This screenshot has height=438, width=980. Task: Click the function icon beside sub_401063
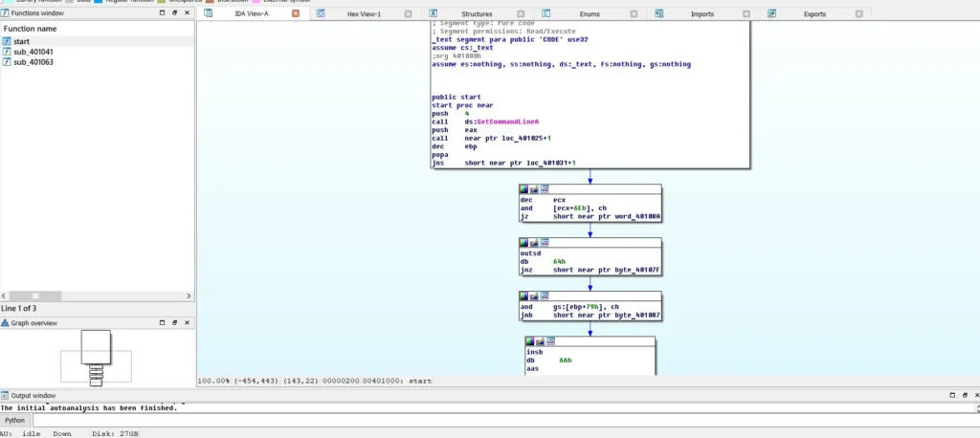7,62
